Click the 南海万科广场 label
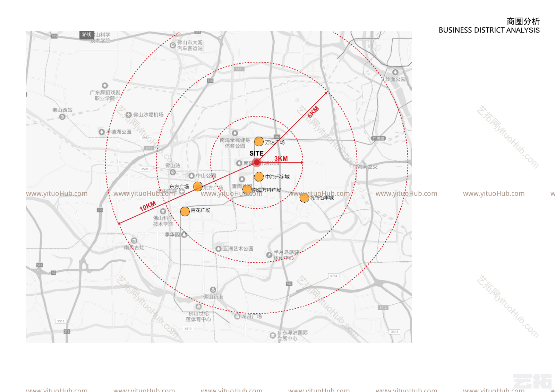The height and width of the screenshot is (392, 555). (266, 190)
